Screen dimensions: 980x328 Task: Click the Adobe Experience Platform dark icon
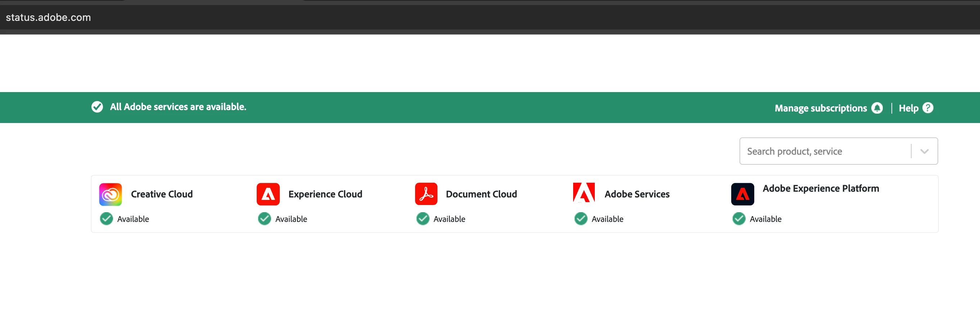742,194
